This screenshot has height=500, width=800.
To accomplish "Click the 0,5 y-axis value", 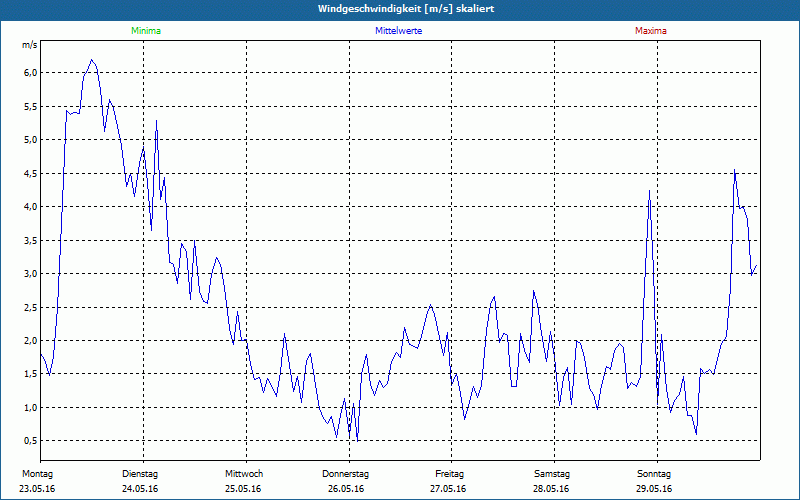I will tap(31, 440).
